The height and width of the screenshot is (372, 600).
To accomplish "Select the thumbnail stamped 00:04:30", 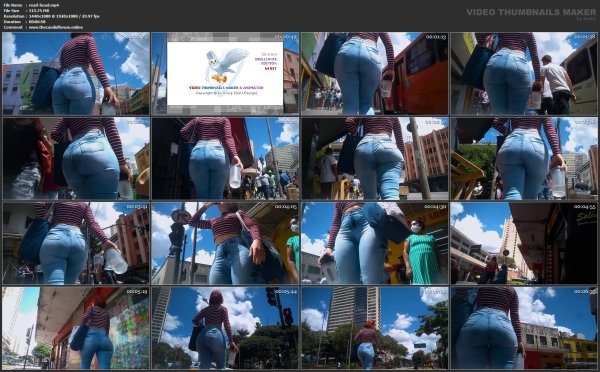I will pyautogui.click(x=375, y=243).
